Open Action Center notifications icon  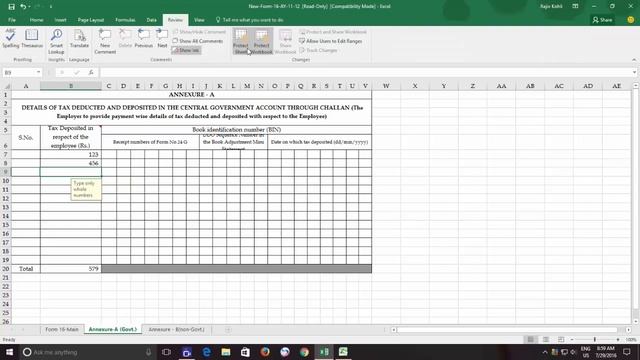tap(627, 352)
